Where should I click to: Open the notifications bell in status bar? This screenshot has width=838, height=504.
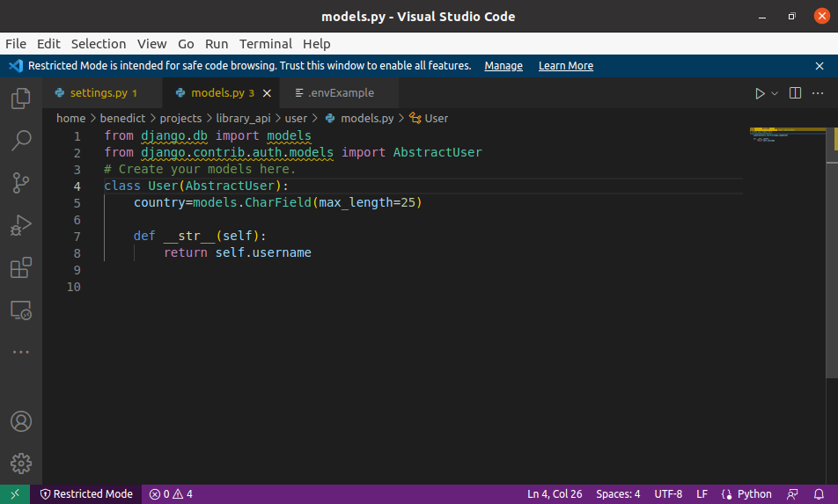[819, 494]
